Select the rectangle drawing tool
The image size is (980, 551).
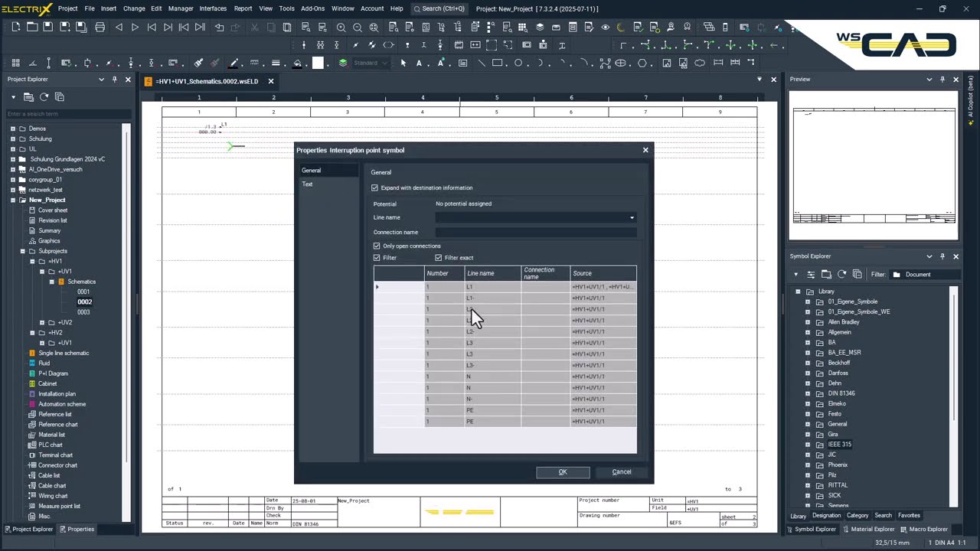(x=498, y=63)
